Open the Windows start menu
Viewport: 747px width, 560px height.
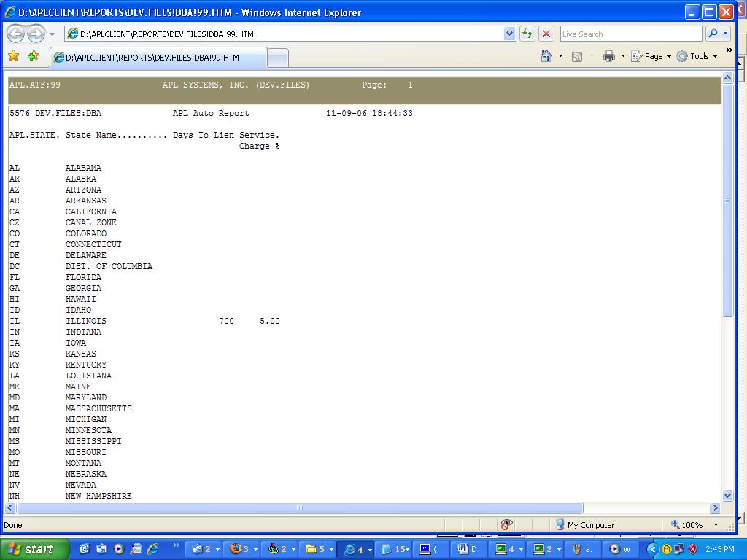(35, 549)
